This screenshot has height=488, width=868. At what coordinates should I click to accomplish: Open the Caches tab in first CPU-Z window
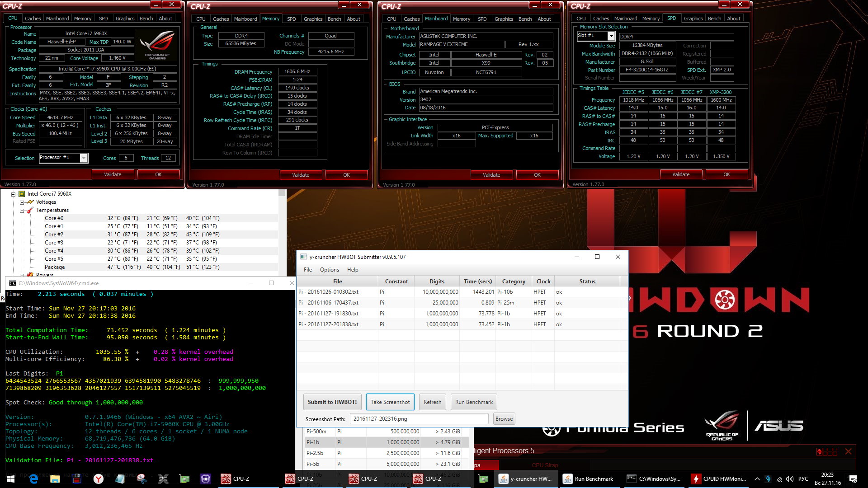click(33, 19)
